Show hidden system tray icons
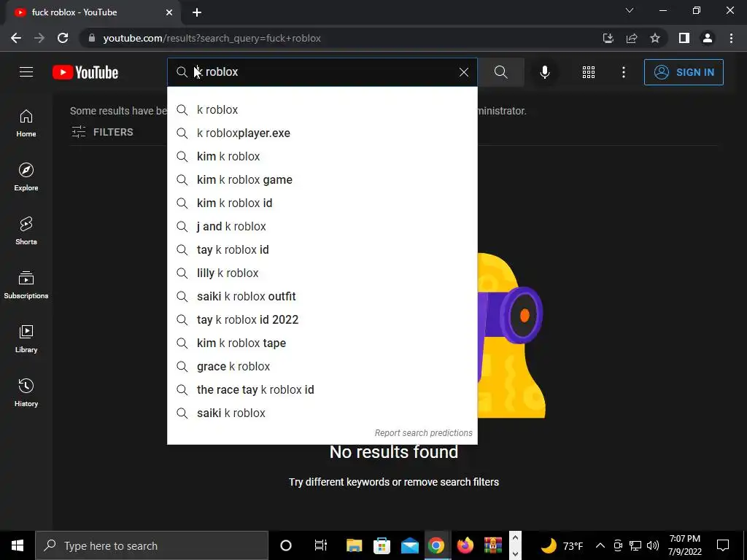The image size is (747, 560). (600, 545)
